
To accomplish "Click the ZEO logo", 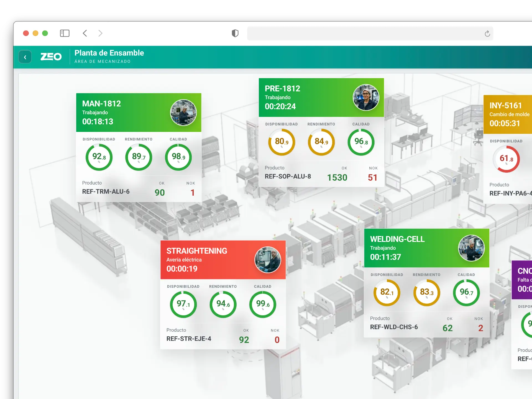I will click(51, 57).
